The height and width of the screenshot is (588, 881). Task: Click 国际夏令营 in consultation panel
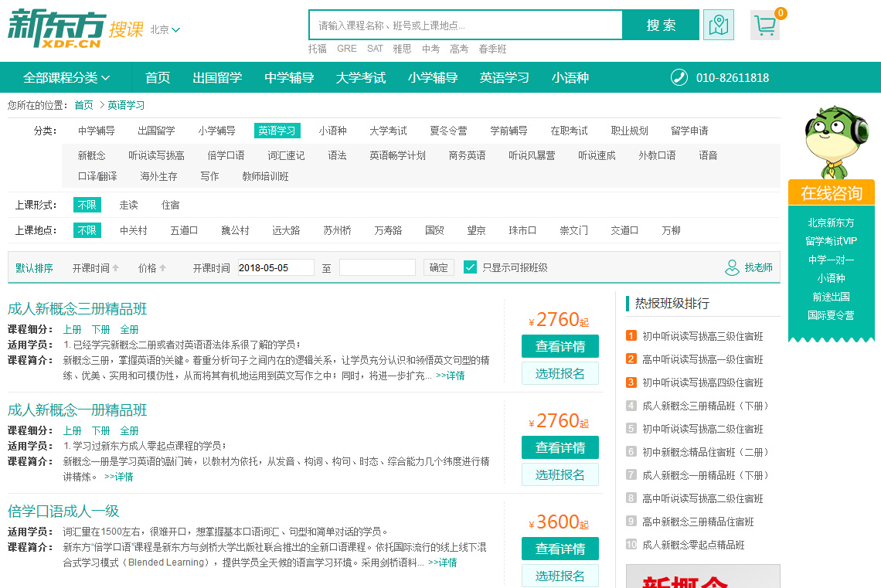[x=831, y=315]
